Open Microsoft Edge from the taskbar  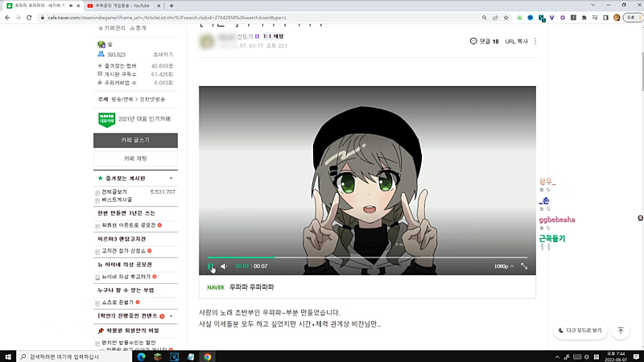(142, 356)
